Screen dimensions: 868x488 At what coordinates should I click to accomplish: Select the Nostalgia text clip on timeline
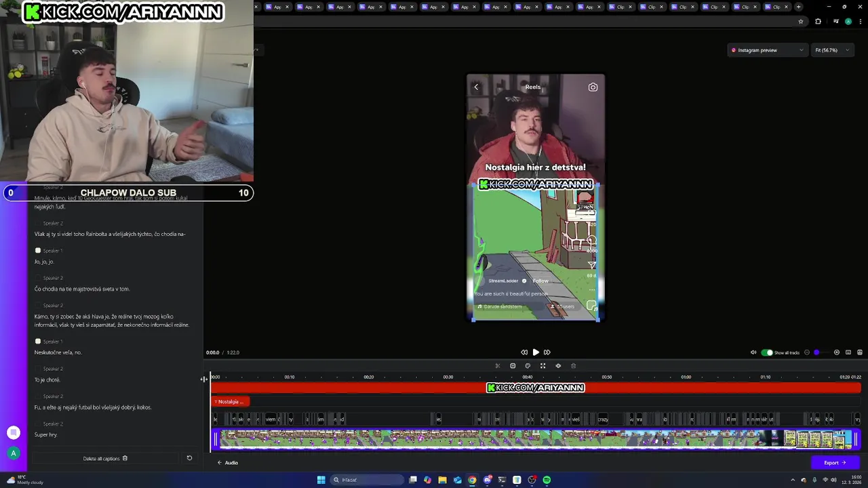pyautogui.click(x=231, y=402)
